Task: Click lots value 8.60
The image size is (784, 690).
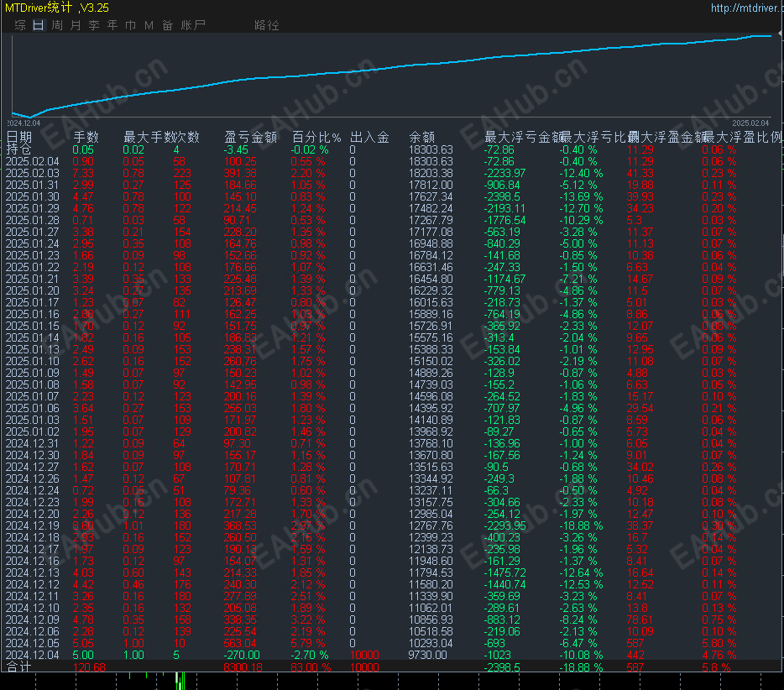Action: (x=83, y=525)
